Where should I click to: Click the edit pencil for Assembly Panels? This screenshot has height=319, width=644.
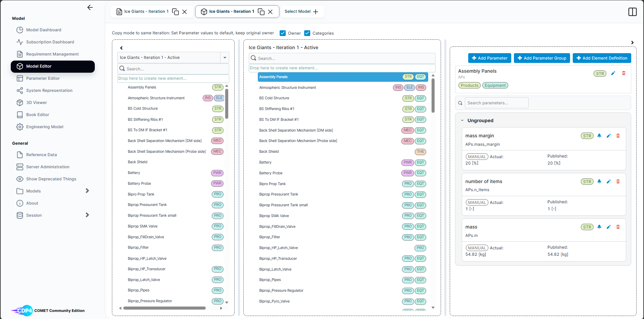pyautogui.click(x=613, y=73)
